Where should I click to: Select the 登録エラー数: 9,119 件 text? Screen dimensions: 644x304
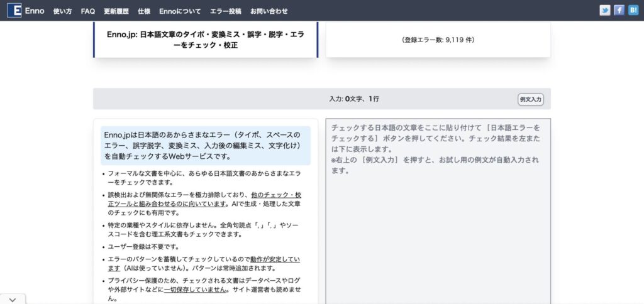click(x=438, y=40)
